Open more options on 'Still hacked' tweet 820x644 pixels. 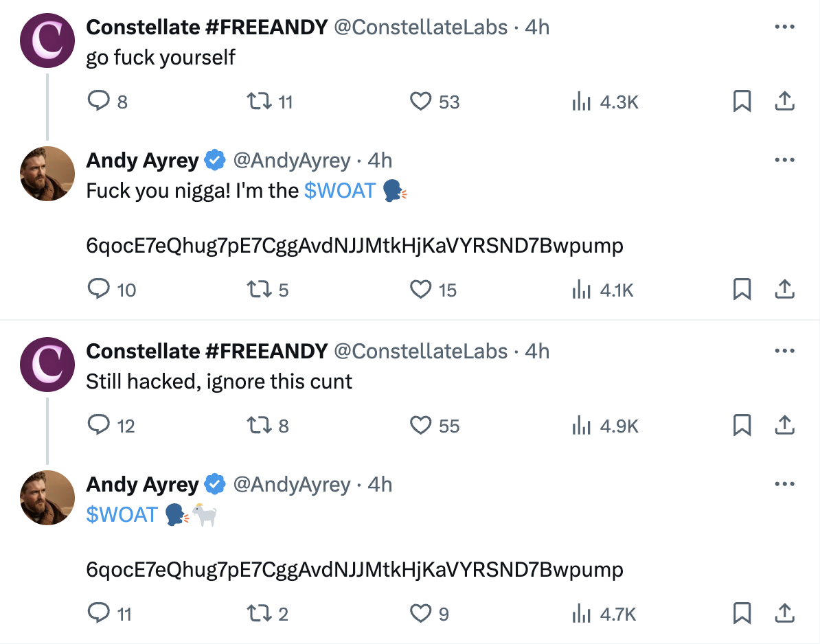pos(784,352)
